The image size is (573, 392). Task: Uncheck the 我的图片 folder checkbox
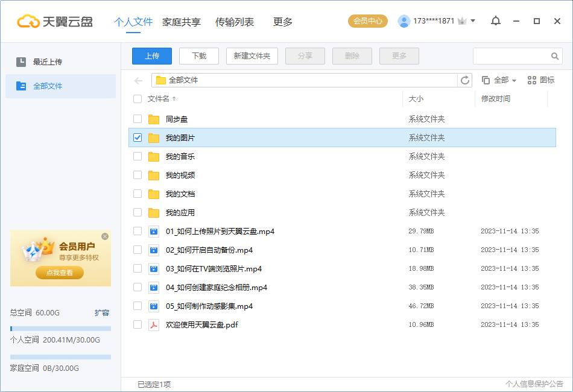(x=137, y=138)
